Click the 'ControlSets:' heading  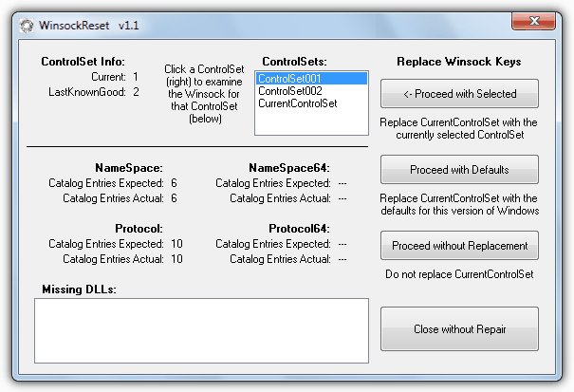[294, 62]
